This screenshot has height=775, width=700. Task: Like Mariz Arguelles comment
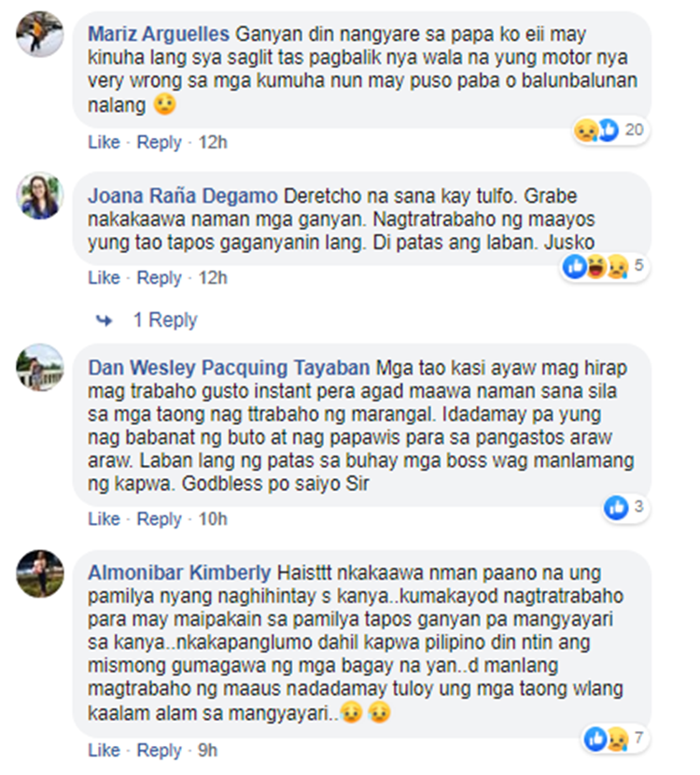[104, 142]
